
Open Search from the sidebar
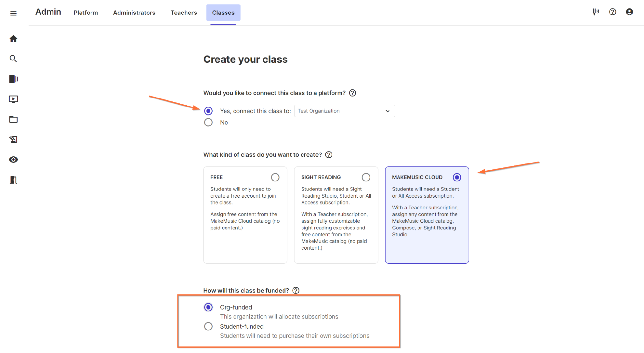(x=13, y=59)
